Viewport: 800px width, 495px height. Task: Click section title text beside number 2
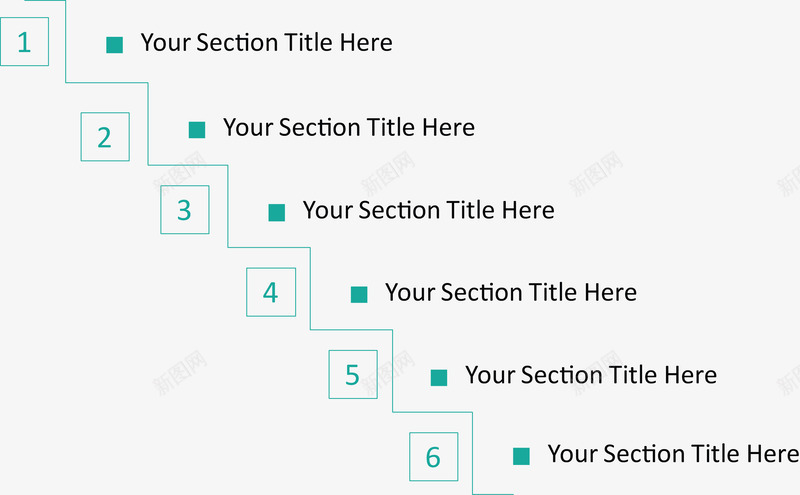coord(348,128)
